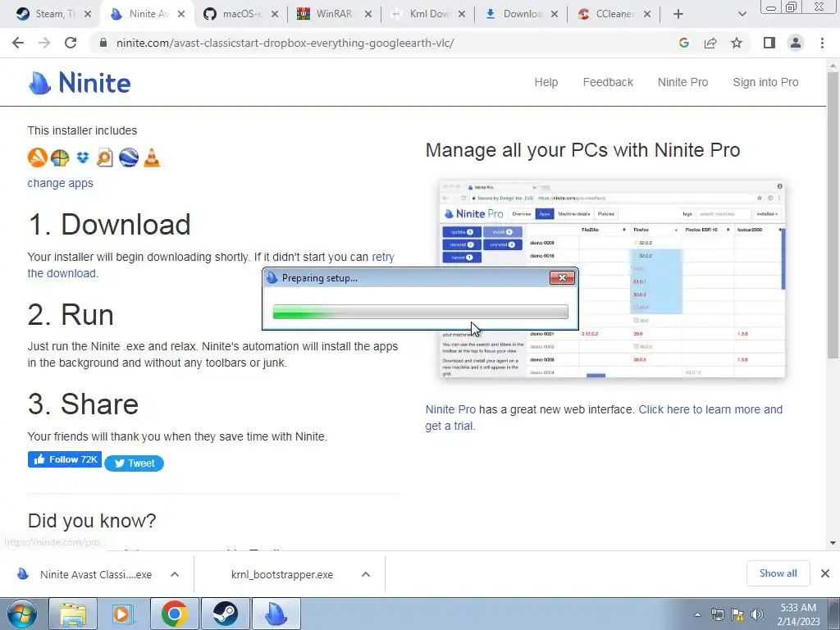Click the Avast icon in installer list

[37, 157]
